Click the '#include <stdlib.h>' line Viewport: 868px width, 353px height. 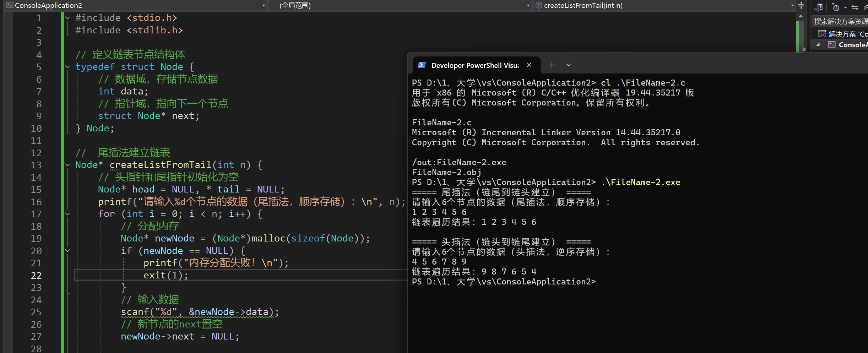pos(129,30)
